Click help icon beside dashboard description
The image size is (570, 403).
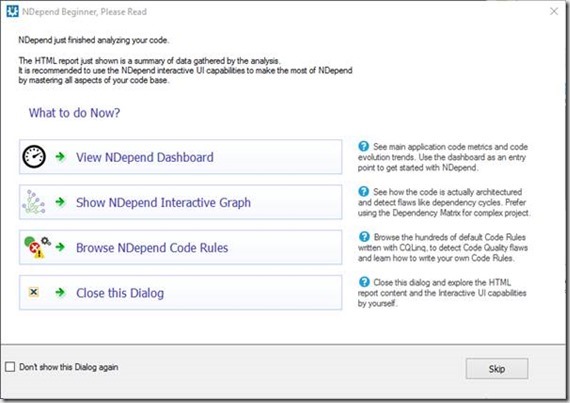(x=363, y=146)
